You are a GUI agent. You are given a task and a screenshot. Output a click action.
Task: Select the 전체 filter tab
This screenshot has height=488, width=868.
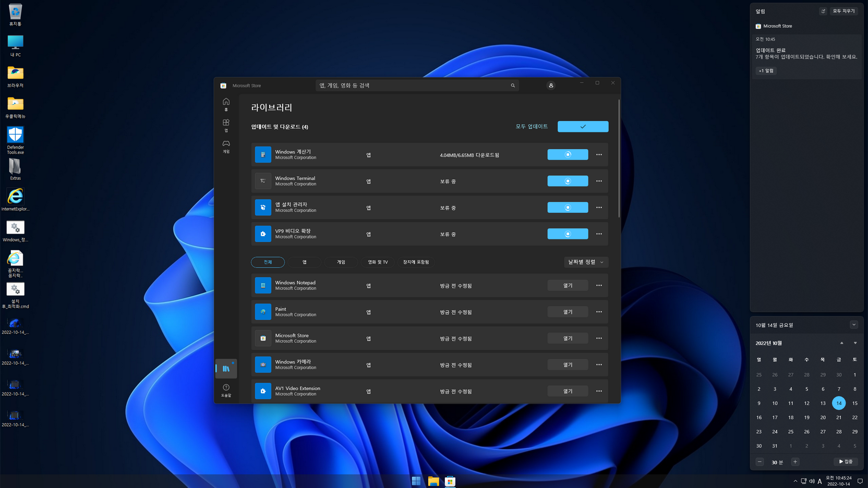[268, 262]
